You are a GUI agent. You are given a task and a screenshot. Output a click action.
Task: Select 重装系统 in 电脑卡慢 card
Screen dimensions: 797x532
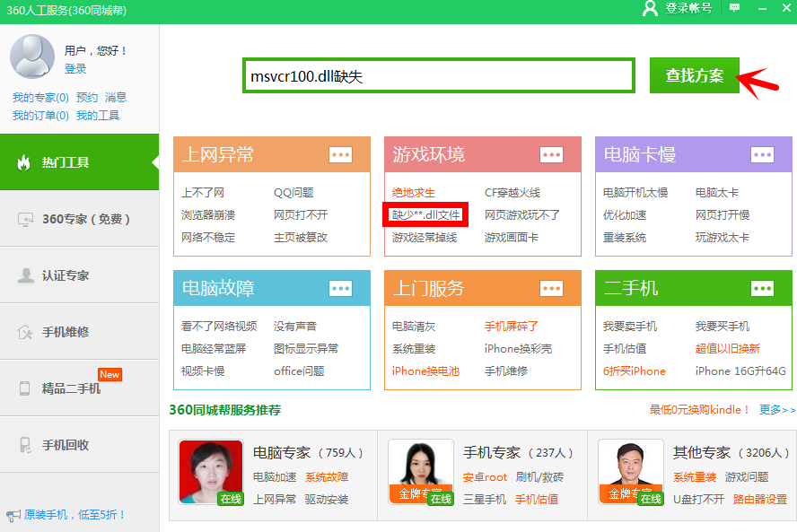pos(625,237)
